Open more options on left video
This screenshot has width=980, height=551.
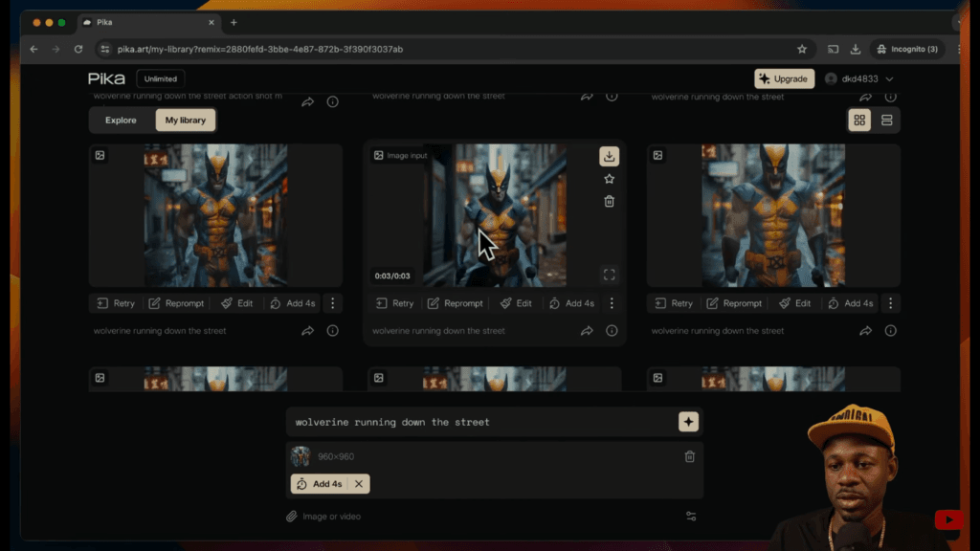click(x=332, y=303)
